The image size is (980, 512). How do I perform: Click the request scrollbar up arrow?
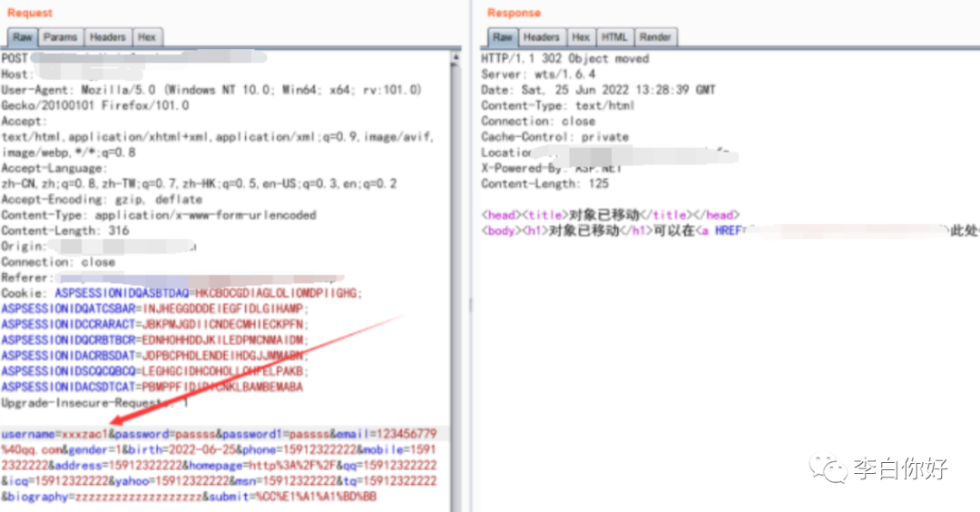[x=455, y=58]
